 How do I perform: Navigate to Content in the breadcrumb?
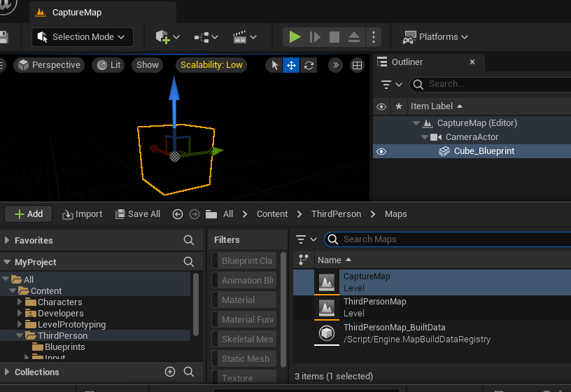pyautogui.click(x=272, y=214)
